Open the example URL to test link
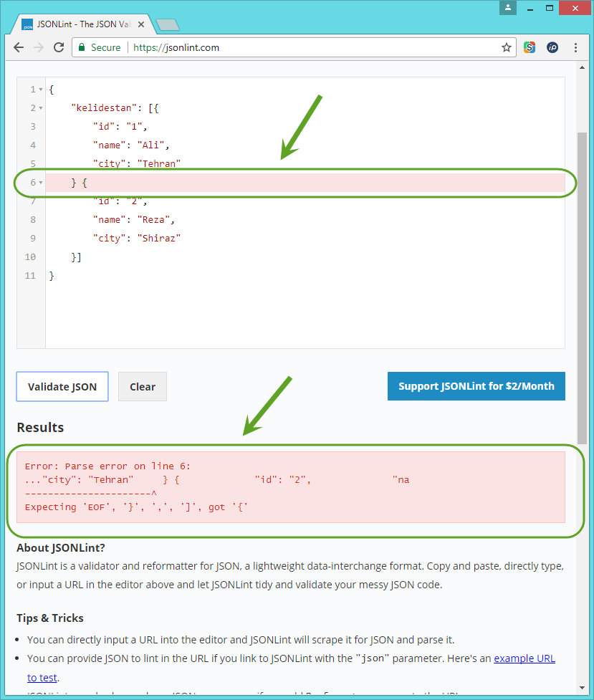594x700 pixels. point(524,658)
